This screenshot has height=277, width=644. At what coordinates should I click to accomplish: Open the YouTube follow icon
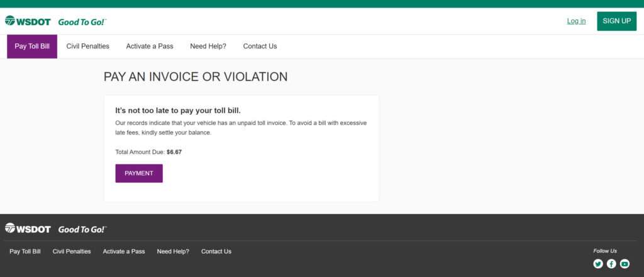(625, 264)
